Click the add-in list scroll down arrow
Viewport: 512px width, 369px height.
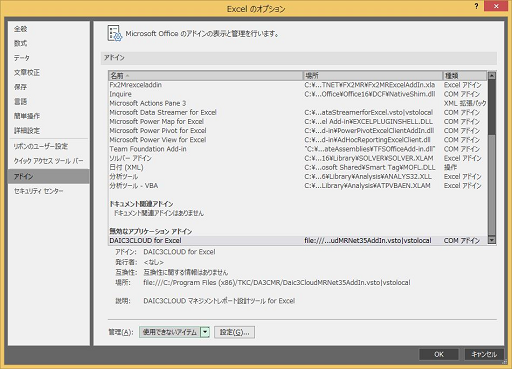(492, 240)
